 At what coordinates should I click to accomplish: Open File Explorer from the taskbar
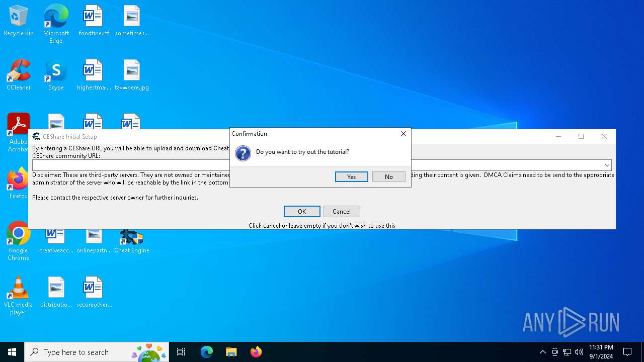[x=231, y=352]
